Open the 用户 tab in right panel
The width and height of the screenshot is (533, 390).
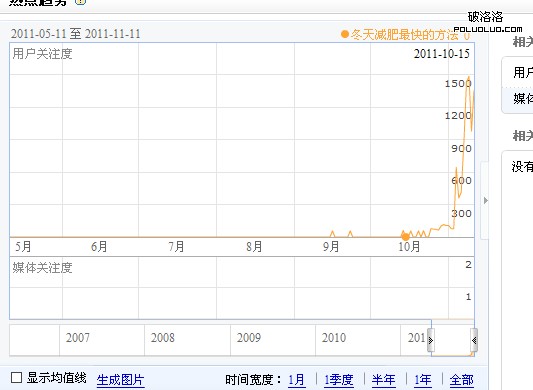tap(517, 72)
